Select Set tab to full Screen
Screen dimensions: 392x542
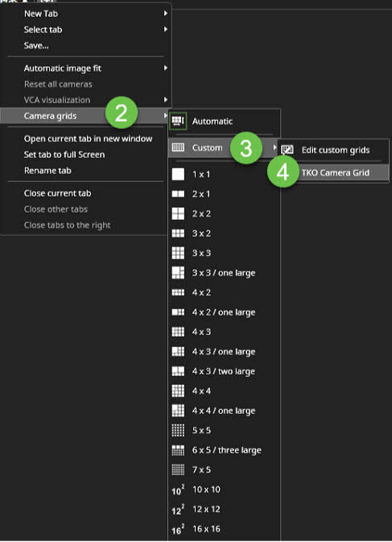point(64,155)
